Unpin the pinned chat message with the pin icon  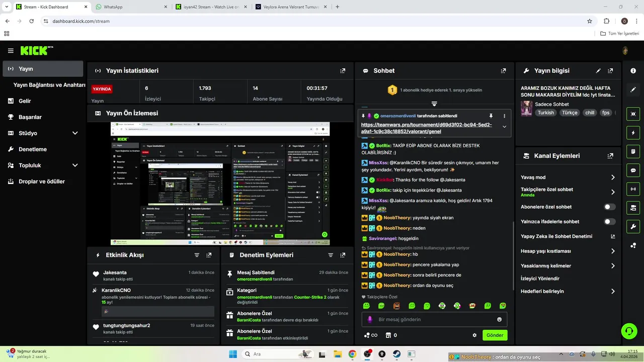[491, 116]
